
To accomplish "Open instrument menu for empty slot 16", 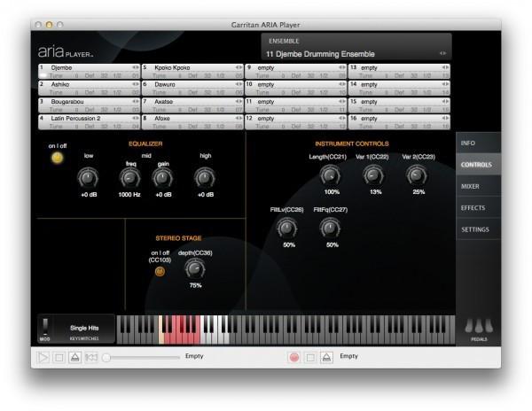I will point(445,118).
